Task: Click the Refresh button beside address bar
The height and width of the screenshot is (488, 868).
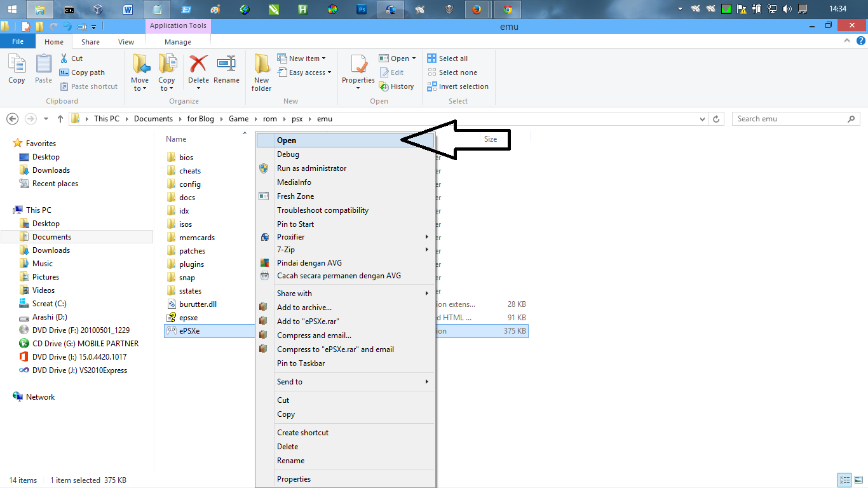Action: click(x=717, y=119)
